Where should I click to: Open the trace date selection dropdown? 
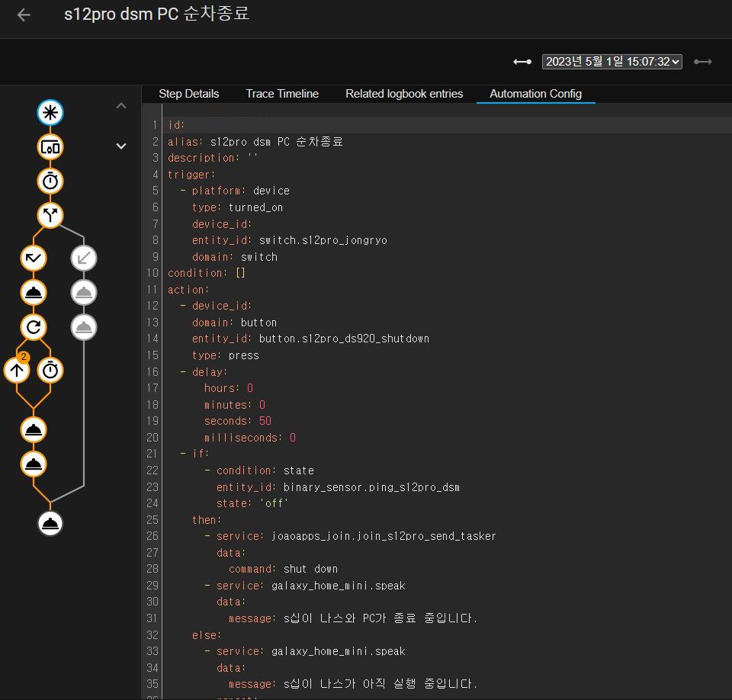pos(612,62)
